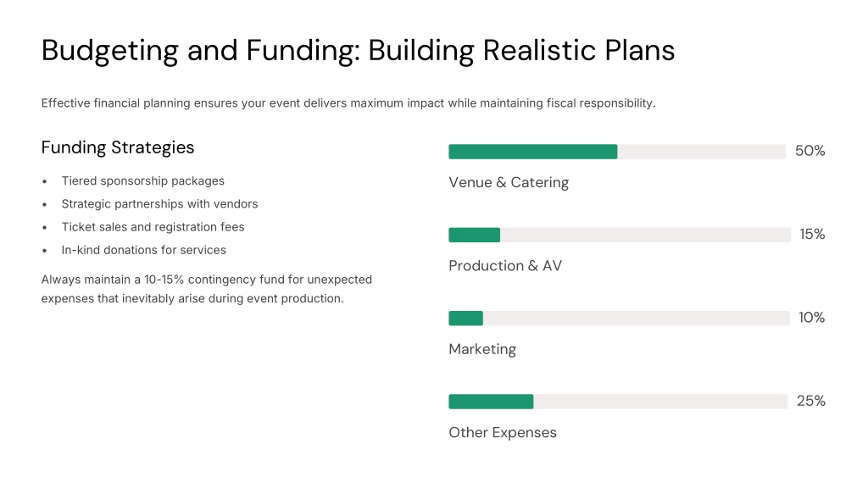The image size is (868, 488).
Task: Click the 50% label for Venue & Catering
Action: click(x=810, y=151)
